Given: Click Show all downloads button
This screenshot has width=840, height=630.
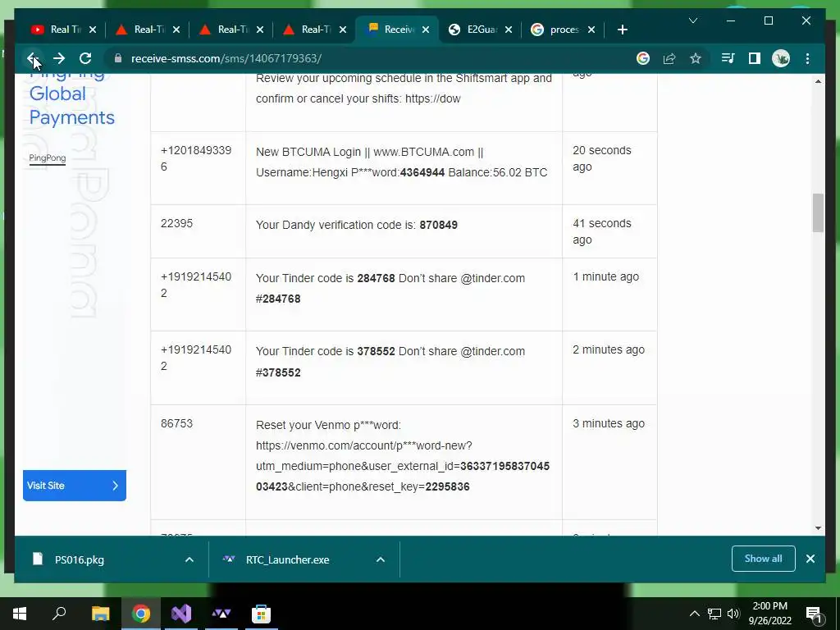Looking at the screenshot, I should point(764,559).
